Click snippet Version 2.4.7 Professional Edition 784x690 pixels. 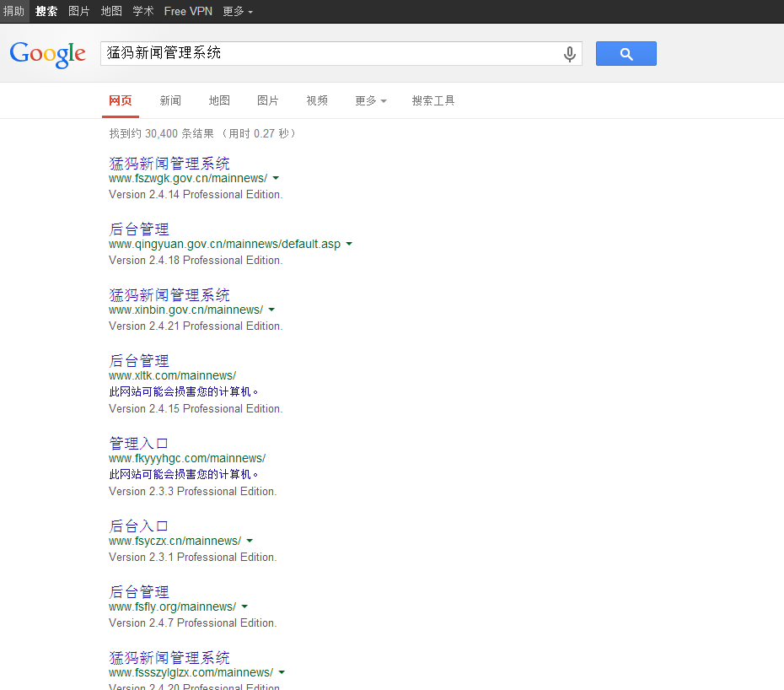click(x=192, y=623)
